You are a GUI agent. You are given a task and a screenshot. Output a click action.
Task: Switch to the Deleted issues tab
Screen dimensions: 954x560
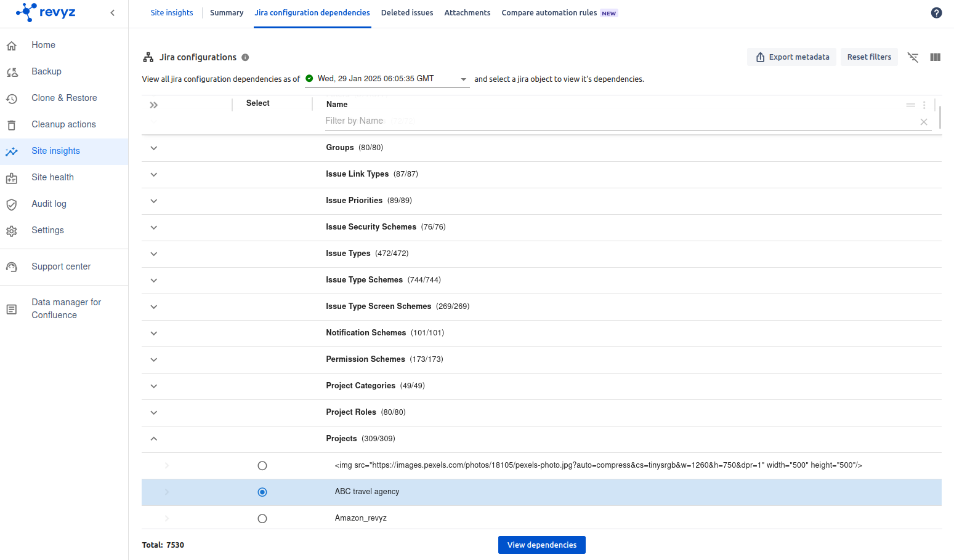point(406,13)
